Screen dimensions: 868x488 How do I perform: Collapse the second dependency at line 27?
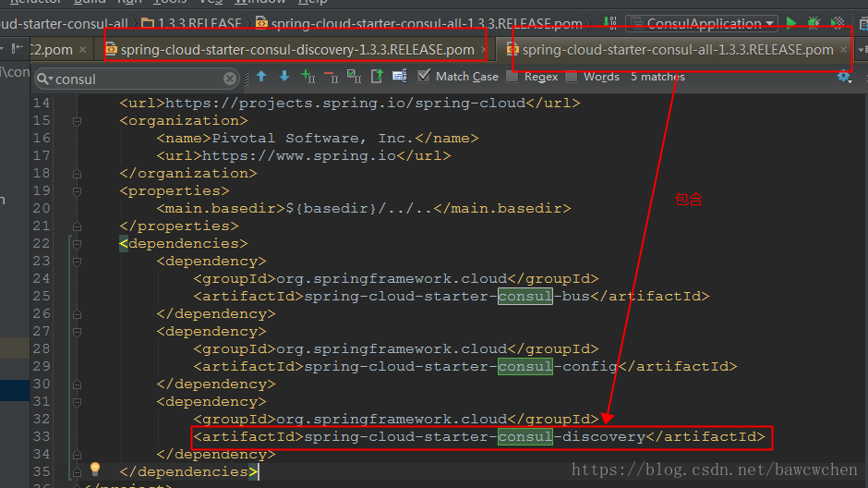pos(77,333)
